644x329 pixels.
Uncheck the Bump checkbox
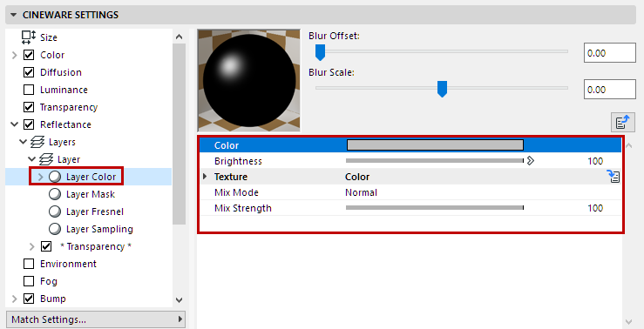pyautogui.click(x=29, y=299)
